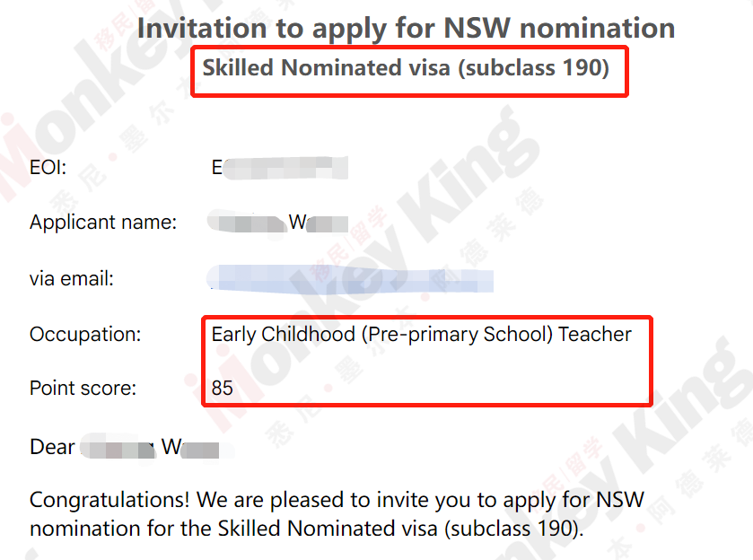This screenshot has width=753, height=560.
Task: Click the word 'Congratulations!' in the letter
Action: pos(110,501)
